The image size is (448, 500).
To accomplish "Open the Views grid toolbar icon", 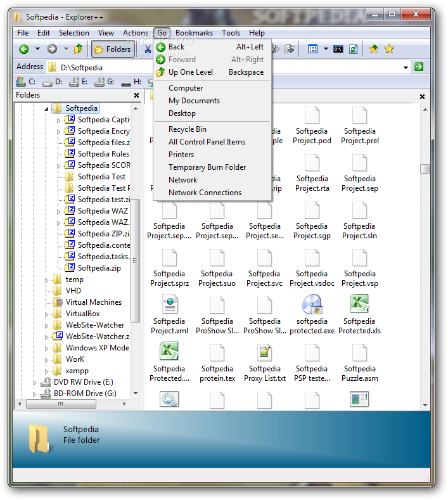I will coord(312,49).
